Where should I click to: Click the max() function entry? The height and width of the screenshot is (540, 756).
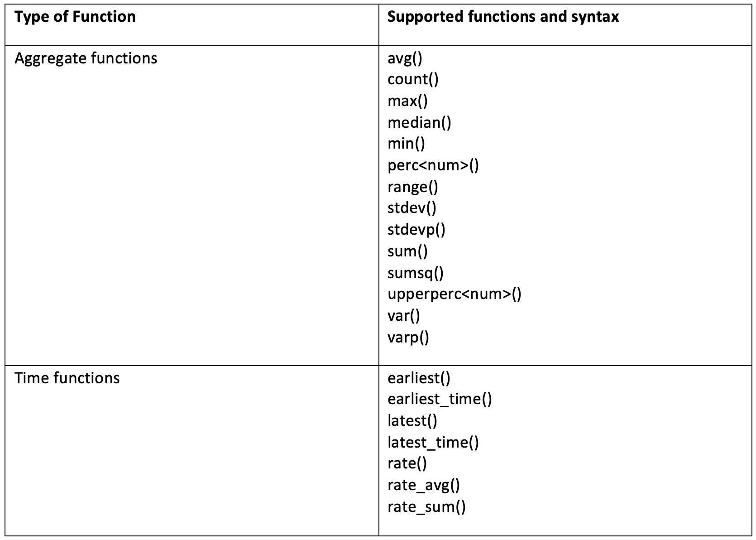(x=407, y=101)
